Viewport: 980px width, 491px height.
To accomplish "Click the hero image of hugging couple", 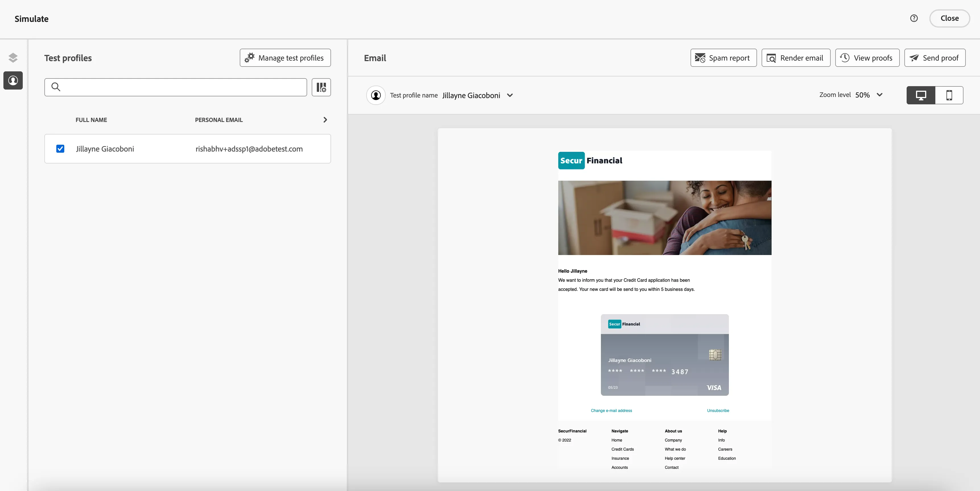I will [x=664, y=217].
